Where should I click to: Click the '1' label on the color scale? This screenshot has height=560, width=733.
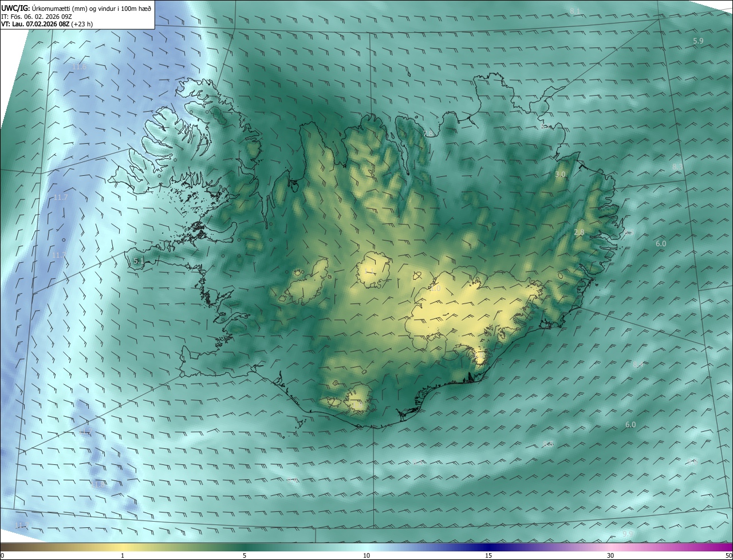(123, 555)
